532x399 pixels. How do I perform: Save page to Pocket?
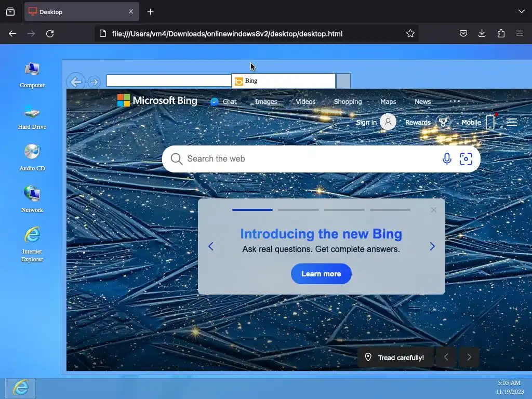tap(463, 33)
